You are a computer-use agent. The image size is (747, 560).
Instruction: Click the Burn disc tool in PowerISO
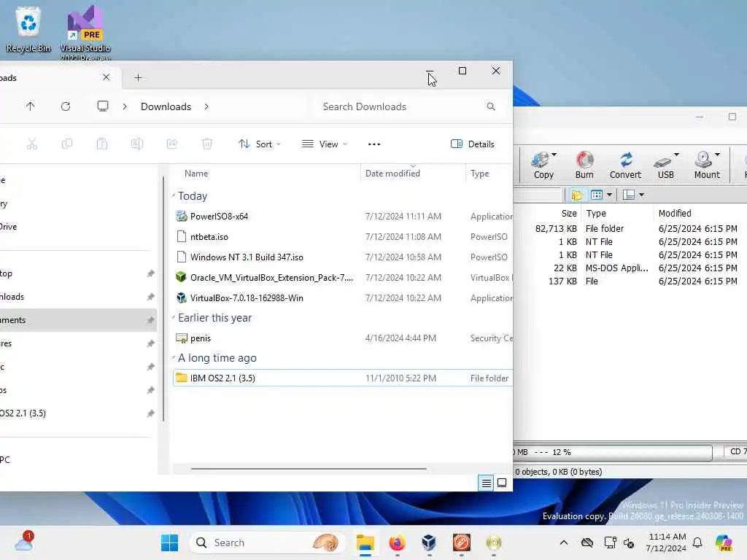(584, 165)
